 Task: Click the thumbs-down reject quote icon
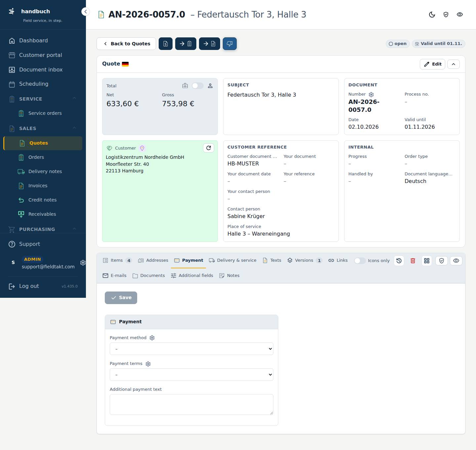pos(230,44)
